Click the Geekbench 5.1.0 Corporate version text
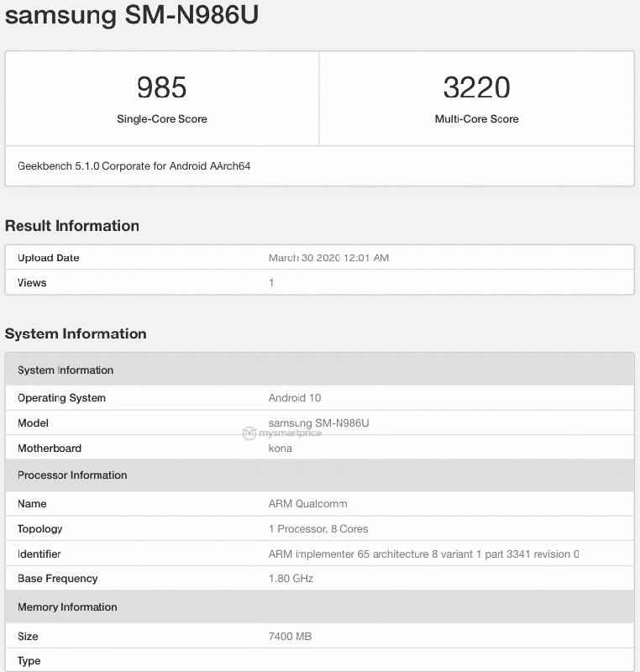 134,166
